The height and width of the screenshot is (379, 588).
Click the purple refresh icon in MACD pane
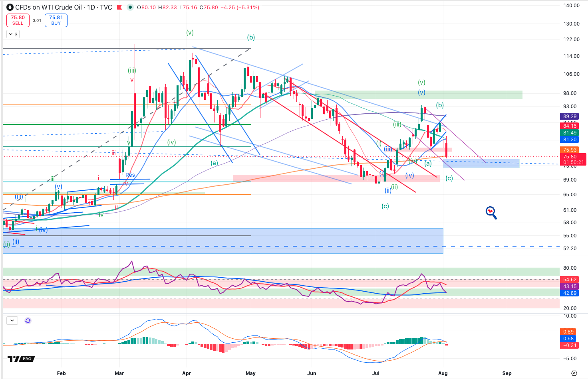tap(28, 320)
